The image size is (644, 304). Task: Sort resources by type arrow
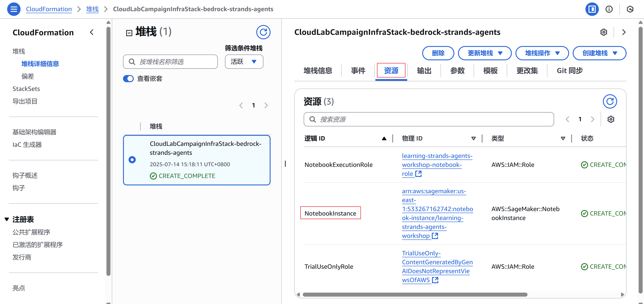point(563,138)
